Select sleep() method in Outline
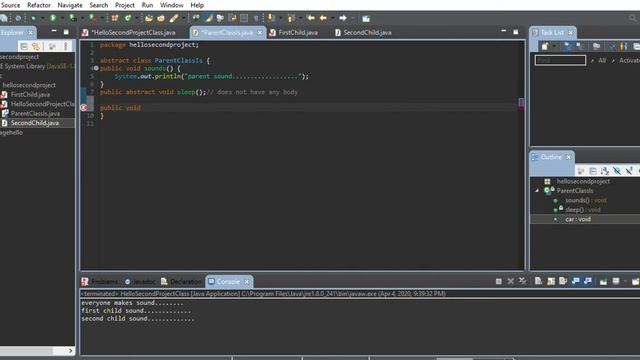 pyautogui.click(x=582, y=210)
